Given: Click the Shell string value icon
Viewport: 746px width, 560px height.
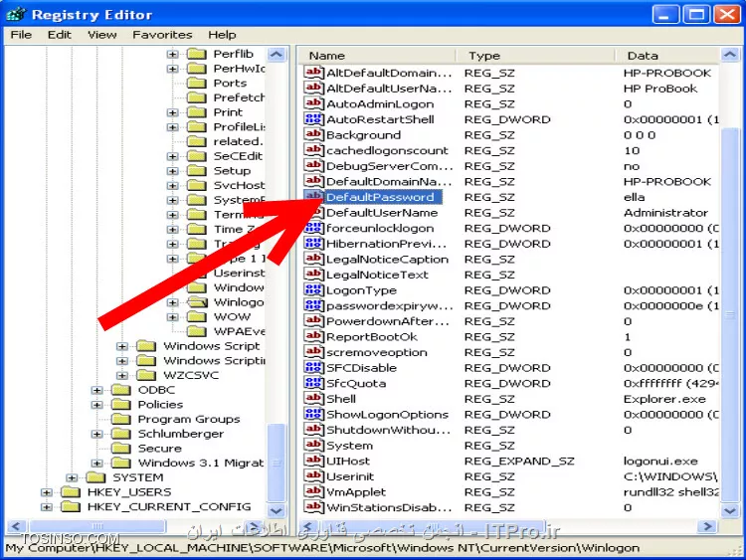Looking at the screenshot, I should [313, 398].
